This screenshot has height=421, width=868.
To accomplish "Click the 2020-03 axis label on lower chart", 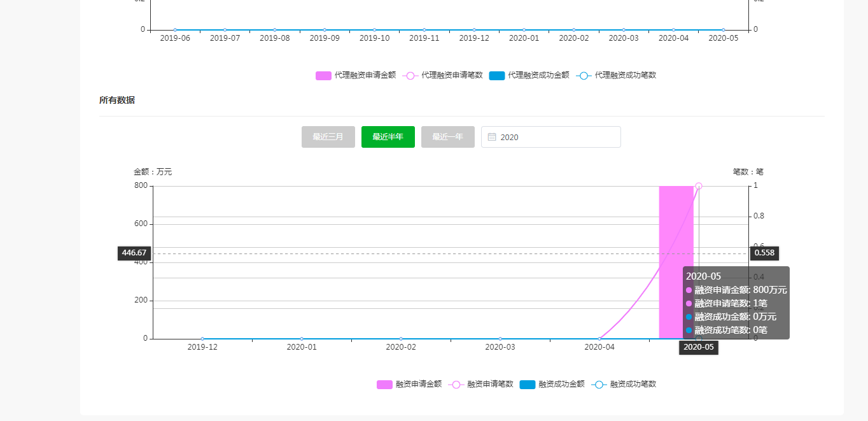I will coord(500,347).
